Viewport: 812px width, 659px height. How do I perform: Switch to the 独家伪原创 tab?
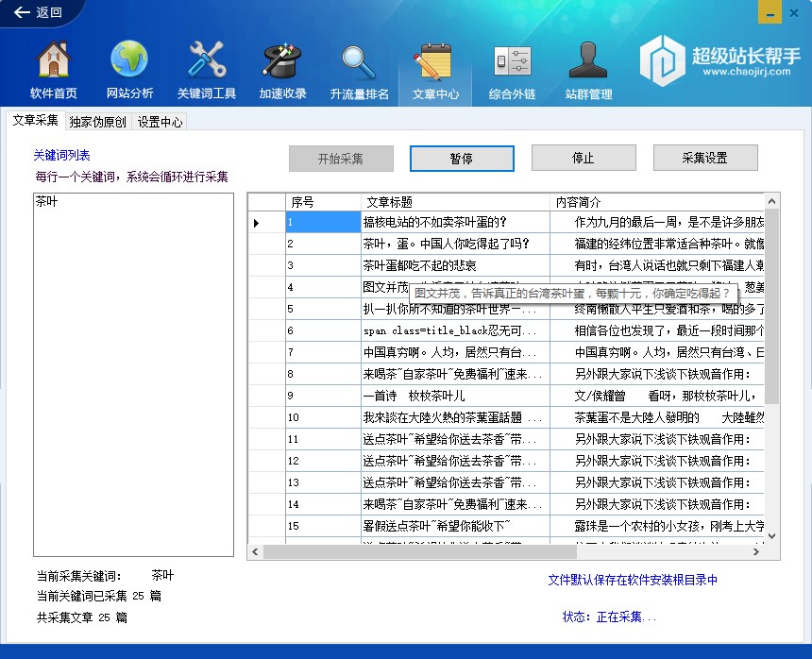[x=97, y=122]
